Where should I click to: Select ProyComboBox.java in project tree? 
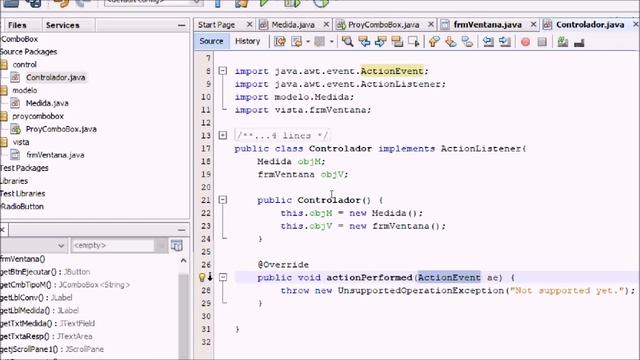[x=61, y=129]
